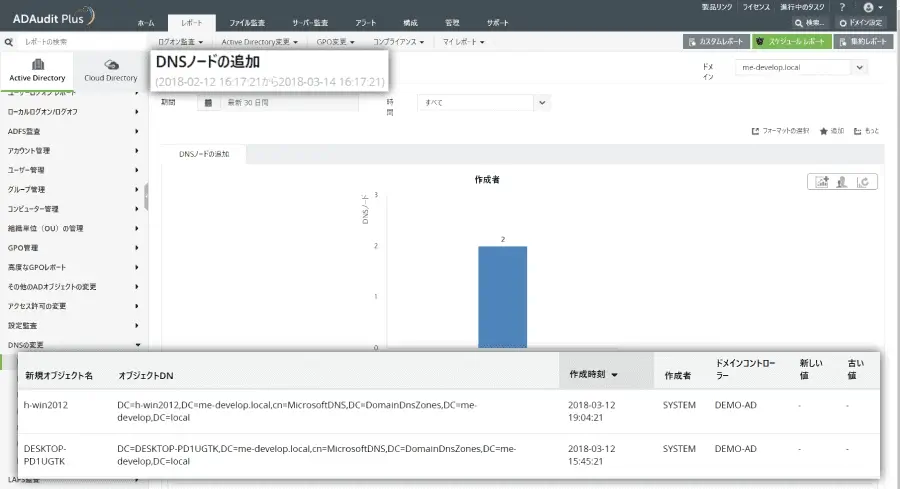Click the blue bar in 作成者 chart
900x489 pixels.
[503, 297]
